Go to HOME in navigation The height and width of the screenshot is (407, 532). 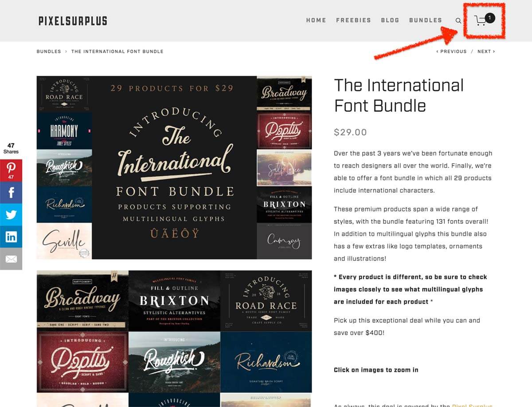click(316, 20)
